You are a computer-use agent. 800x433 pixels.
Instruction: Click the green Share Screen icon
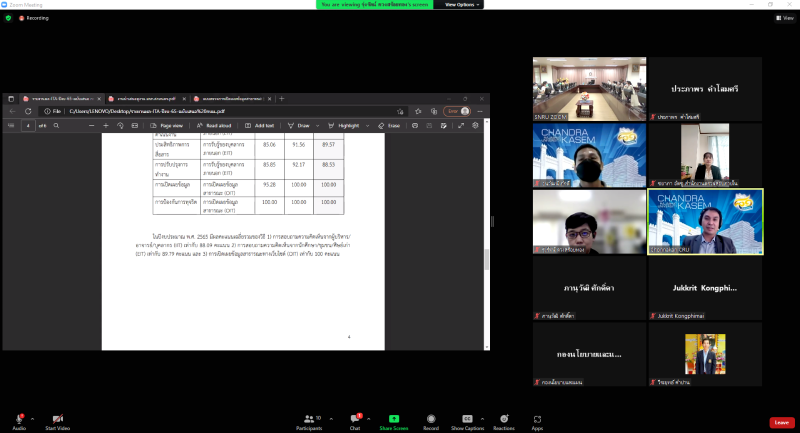pos(393,418)
